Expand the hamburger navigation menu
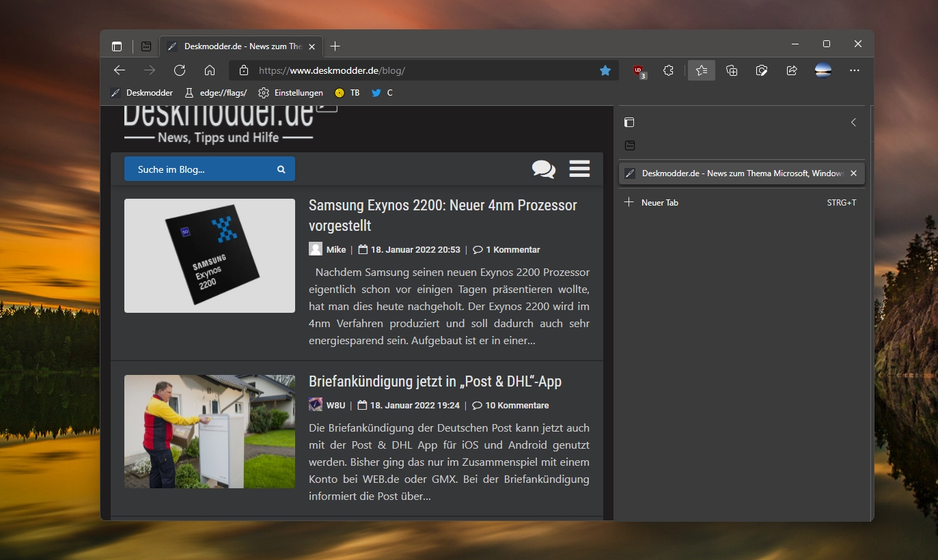 tap(579, 169)
